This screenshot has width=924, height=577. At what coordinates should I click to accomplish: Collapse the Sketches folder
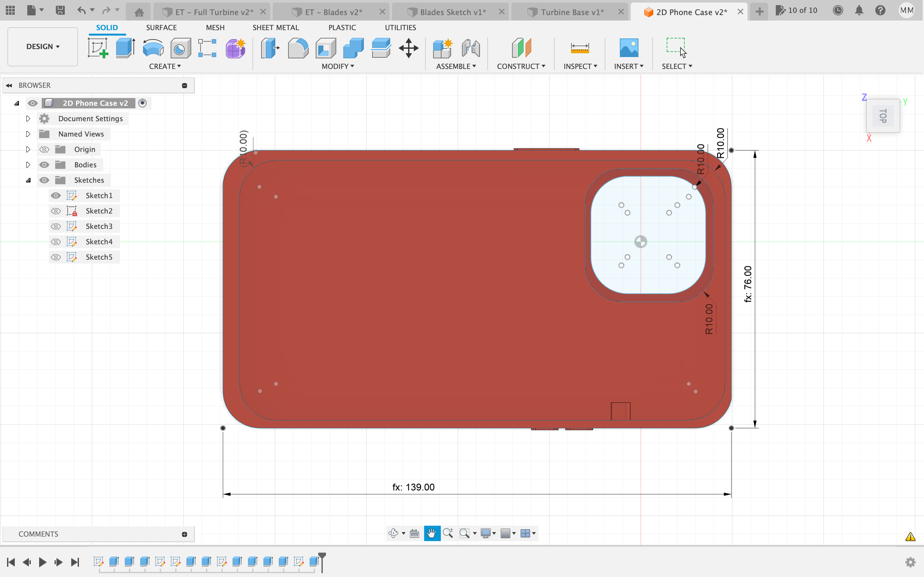click(x=28, y=180)
